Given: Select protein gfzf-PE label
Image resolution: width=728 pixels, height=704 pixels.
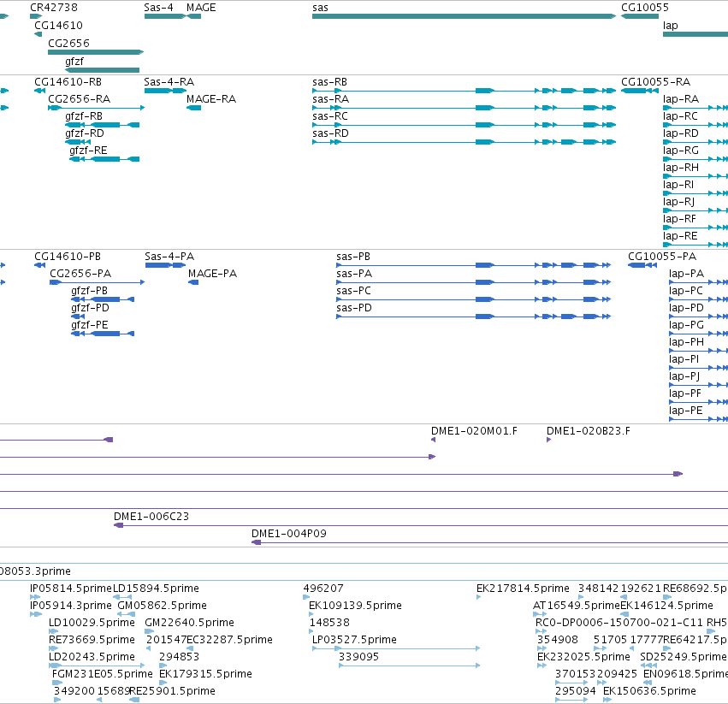Looking at the screenshot, I should [90, 326].
